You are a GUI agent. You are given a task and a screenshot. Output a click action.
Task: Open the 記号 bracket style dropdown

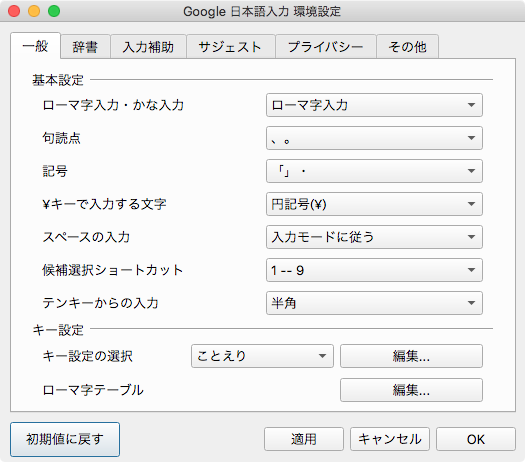pos(374,171)
